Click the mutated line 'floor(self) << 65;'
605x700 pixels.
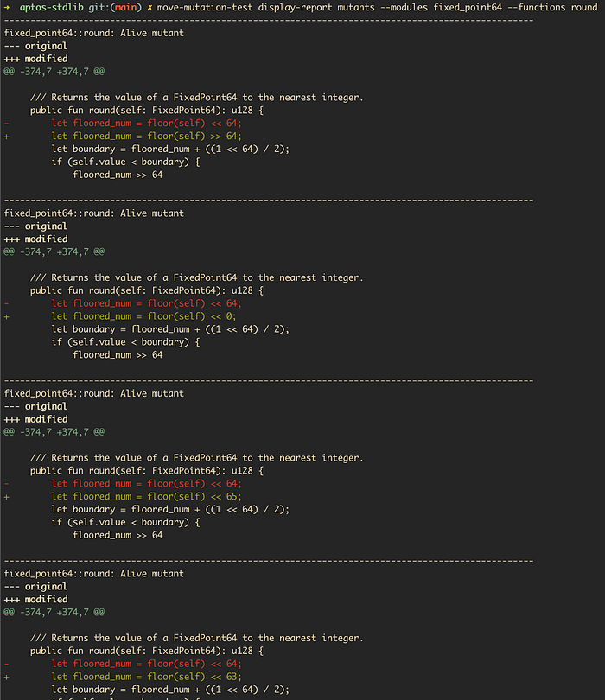147,496
